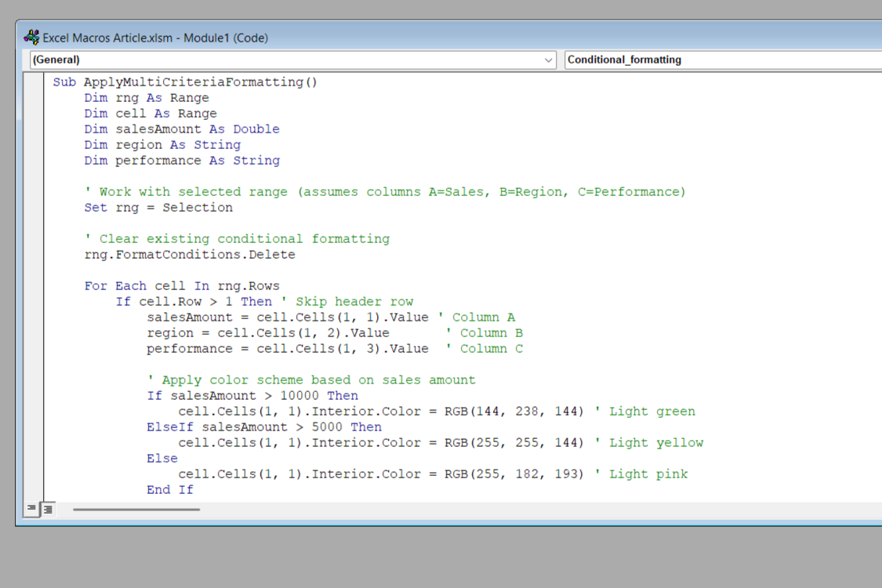Click the 'rng.FormatConditions.Delete' line
The width and height of the screenshot is (882, 588).
coord(190,255)
